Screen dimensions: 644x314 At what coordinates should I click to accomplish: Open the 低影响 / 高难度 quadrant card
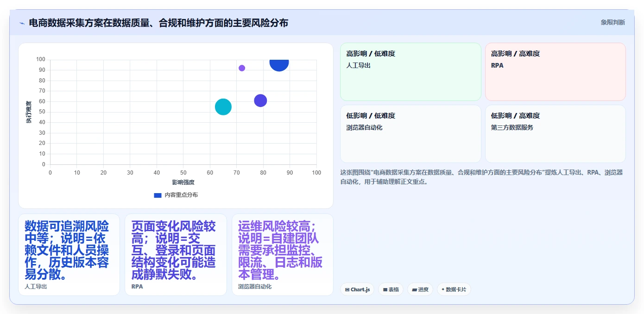pyautogui.click(x=556, y=134)
